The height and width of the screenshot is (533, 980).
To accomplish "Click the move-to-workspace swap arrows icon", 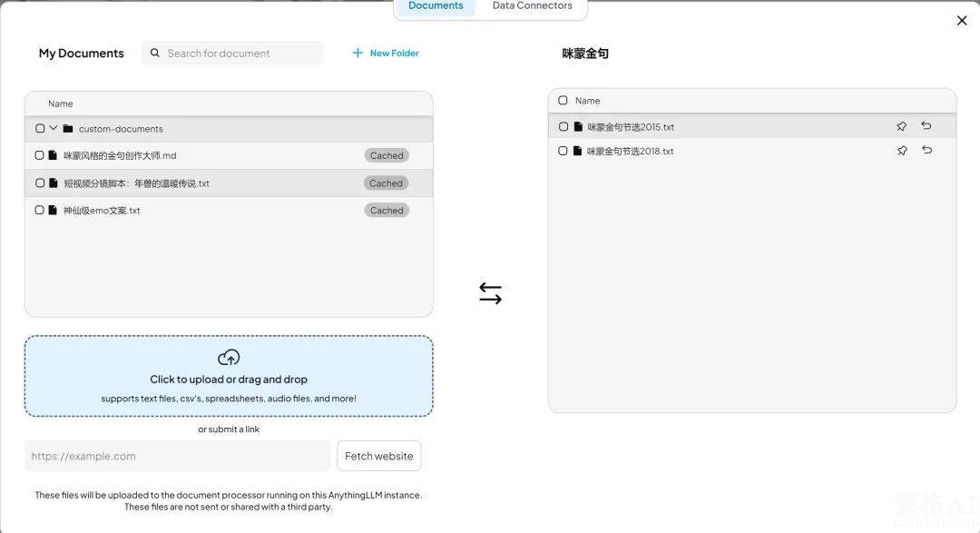I will coord(490,293).
